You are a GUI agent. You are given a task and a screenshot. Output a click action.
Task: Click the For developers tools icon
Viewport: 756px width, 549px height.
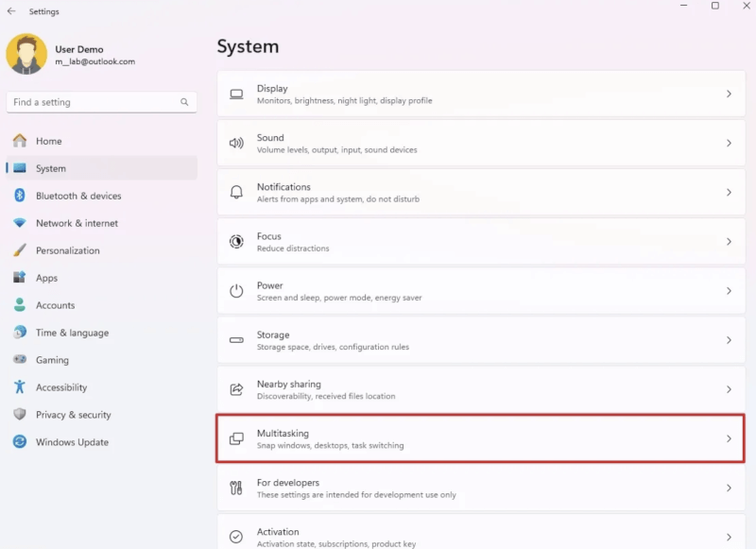[236, 488]
